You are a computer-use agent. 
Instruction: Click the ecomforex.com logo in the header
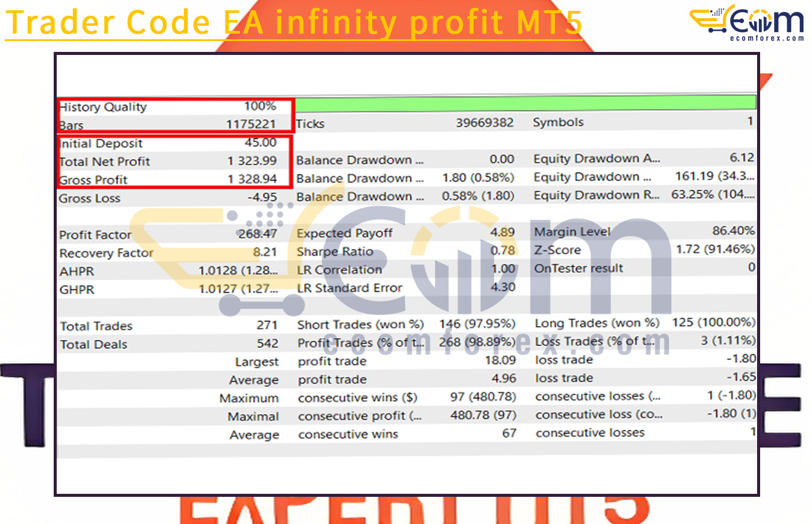coord(747,23)
